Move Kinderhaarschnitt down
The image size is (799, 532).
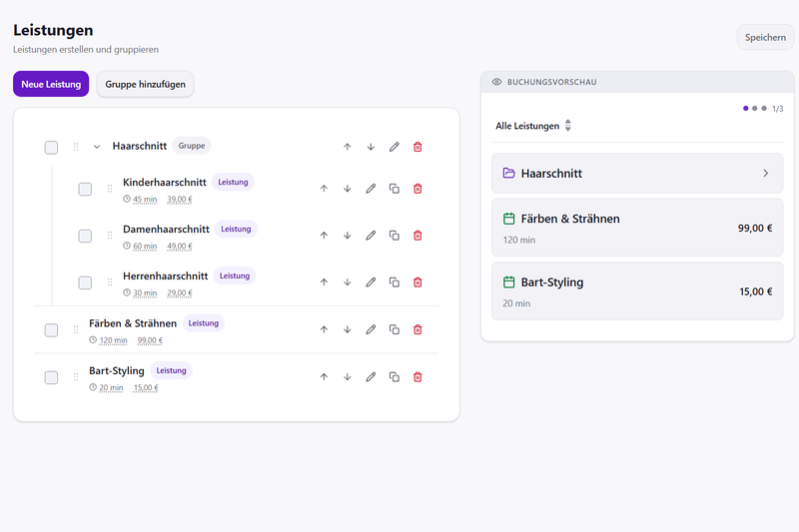(x=347, y=189)
